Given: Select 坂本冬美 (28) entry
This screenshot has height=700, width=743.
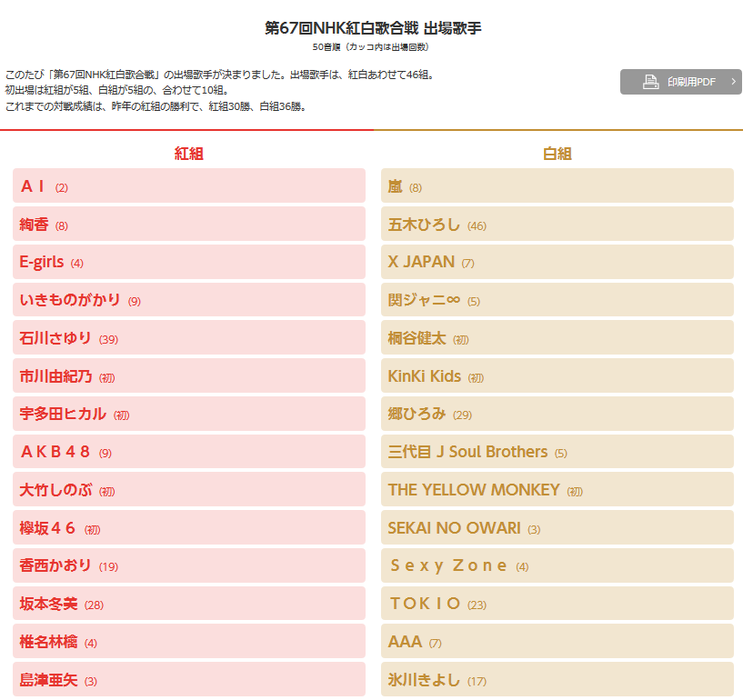Looking at the screenshot, I should pos(189,604).
